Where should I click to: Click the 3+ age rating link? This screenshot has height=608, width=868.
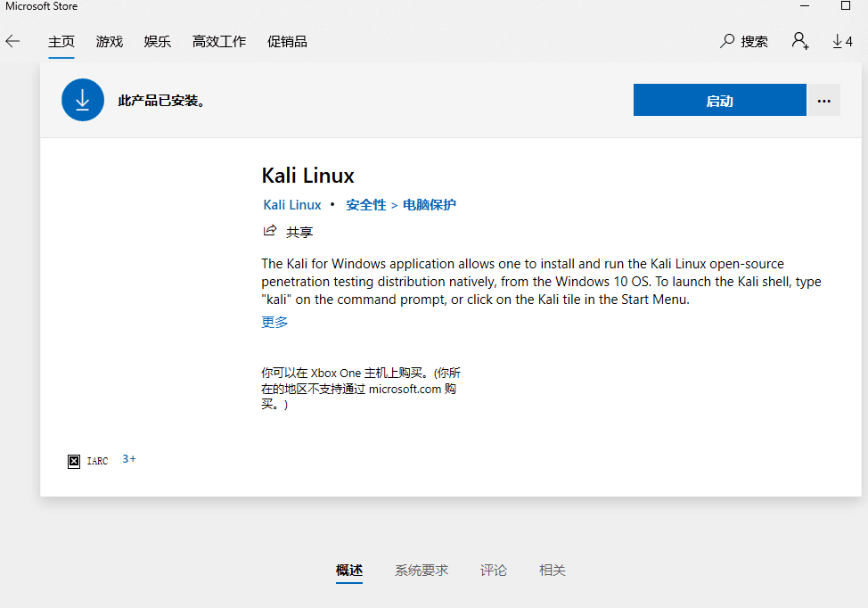coord(129,459)
